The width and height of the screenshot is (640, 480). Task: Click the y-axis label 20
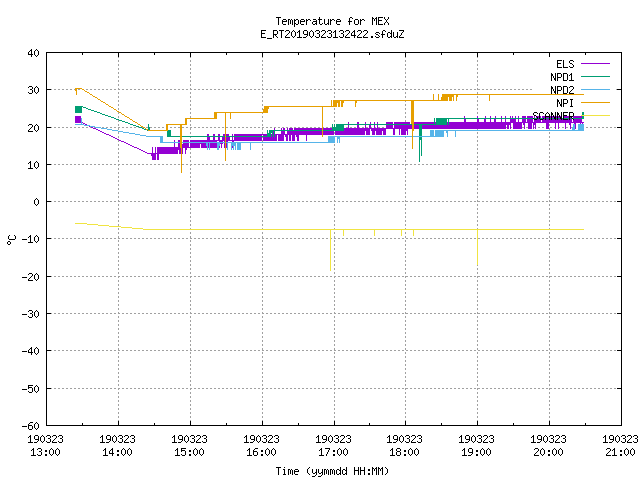33,128
